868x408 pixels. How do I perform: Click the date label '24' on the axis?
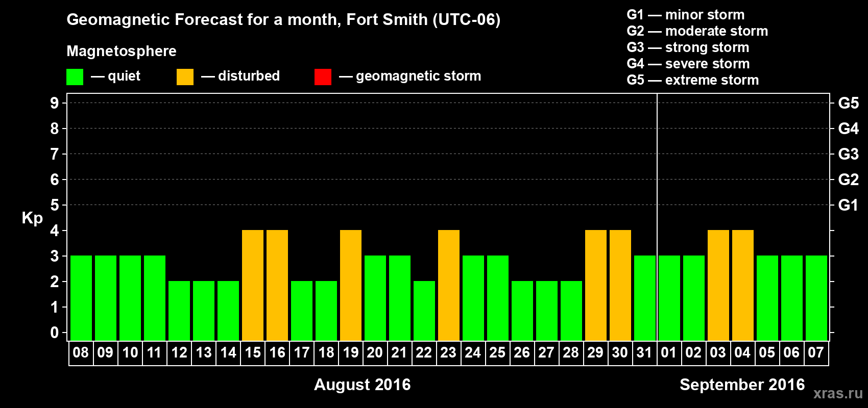coord(473,352)
